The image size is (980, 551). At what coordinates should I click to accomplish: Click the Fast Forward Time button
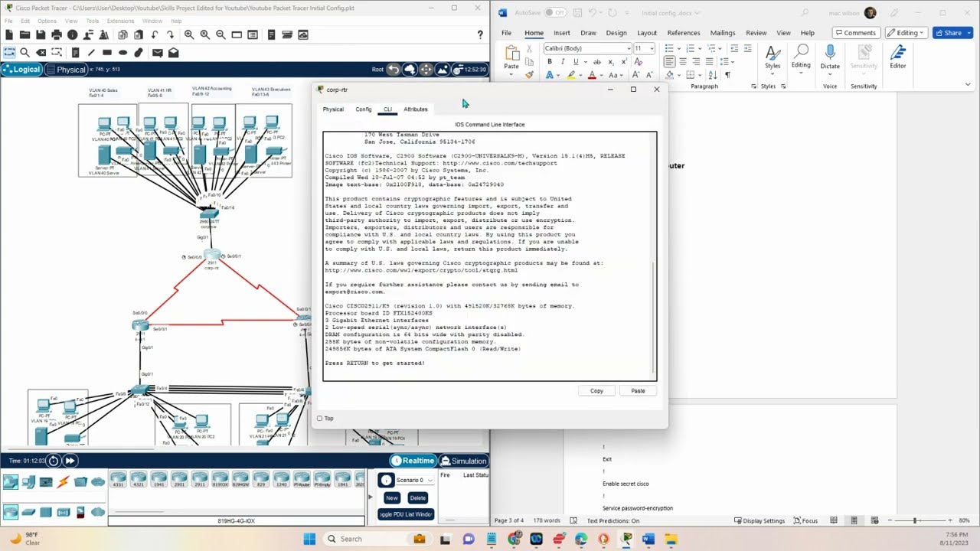pos(70,461)
